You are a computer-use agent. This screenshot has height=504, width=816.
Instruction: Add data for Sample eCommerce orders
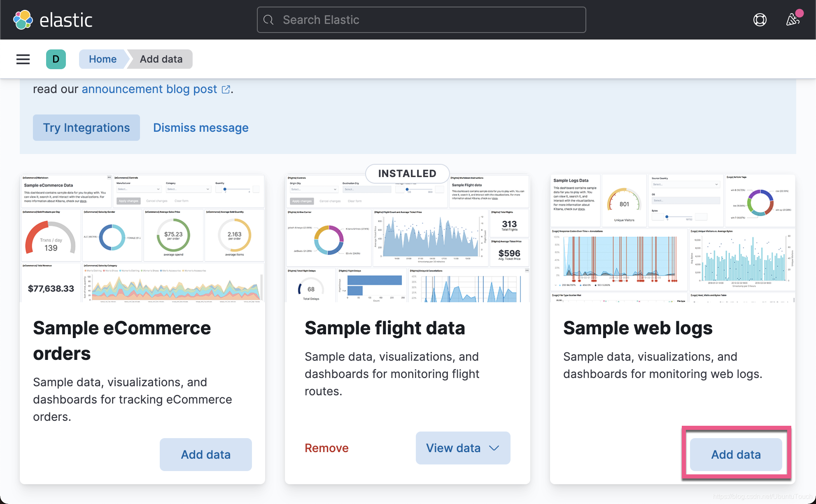(205, 455)
